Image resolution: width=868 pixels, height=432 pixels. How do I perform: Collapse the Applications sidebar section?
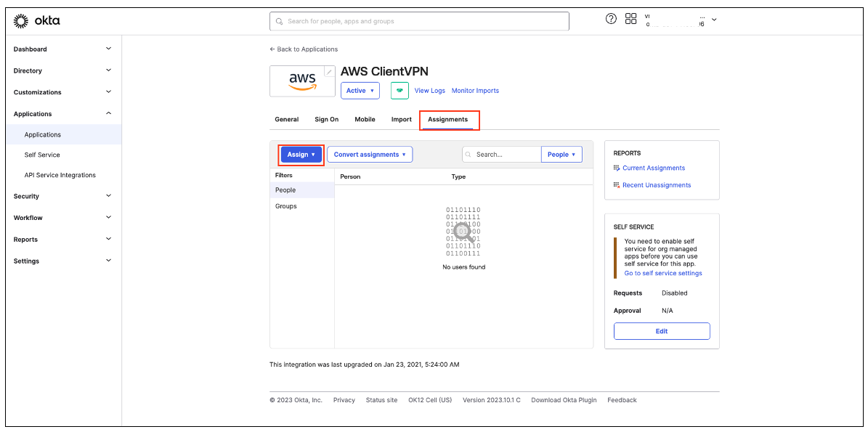point(108,113)
